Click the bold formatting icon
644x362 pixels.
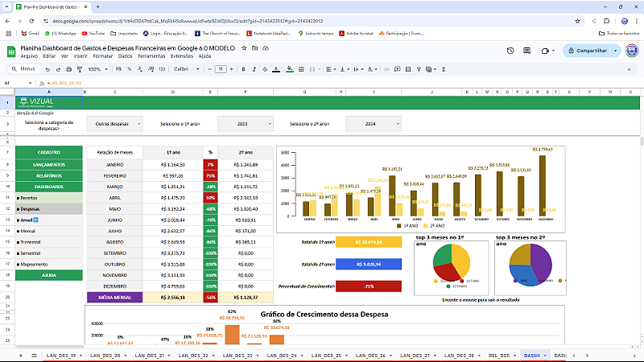click(242, 69)
